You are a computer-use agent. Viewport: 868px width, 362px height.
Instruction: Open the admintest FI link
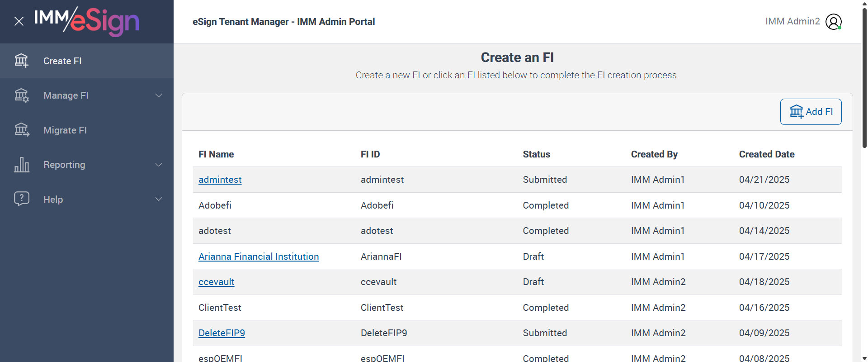220,180
